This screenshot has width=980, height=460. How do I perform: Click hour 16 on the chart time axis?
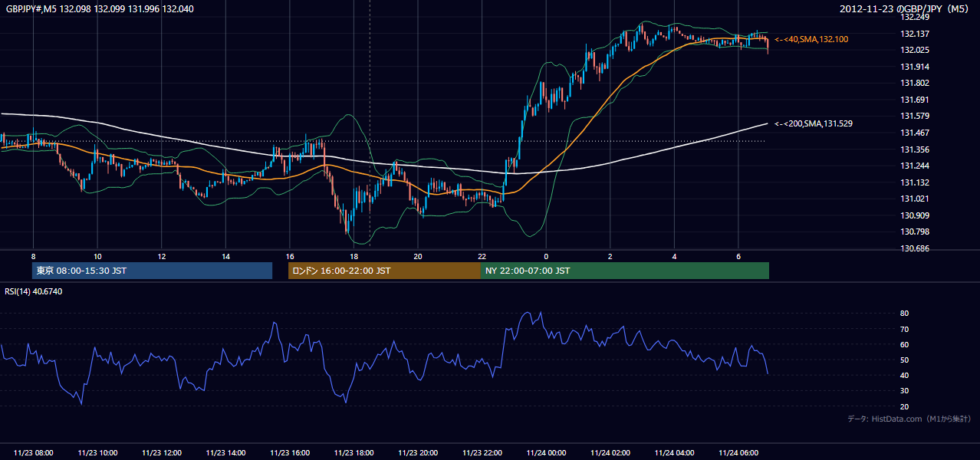[290, 256]
